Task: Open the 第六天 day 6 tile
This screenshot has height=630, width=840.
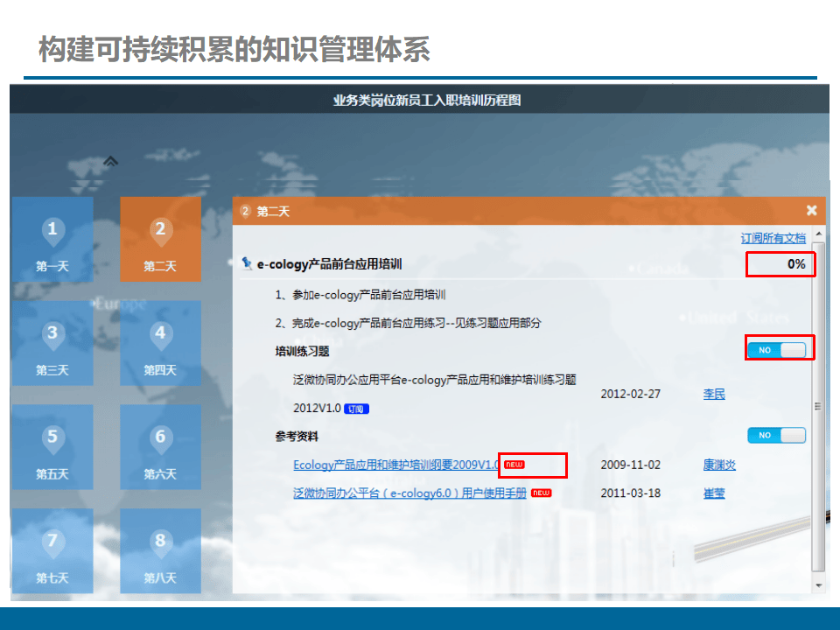Action: point(160,447)
